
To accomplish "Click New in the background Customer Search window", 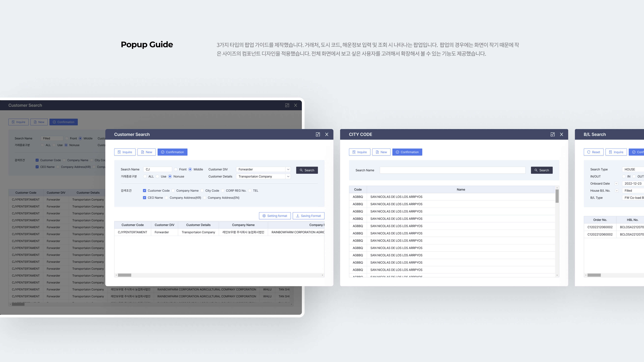I will click(39, 122).
